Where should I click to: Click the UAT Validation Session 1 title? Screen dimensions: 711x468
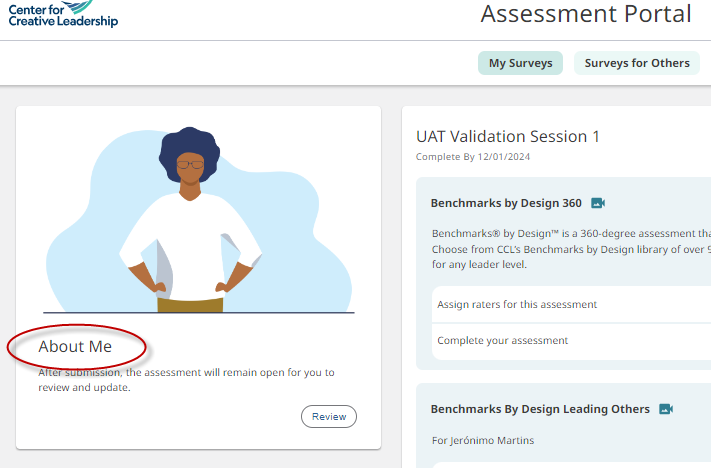coord(508,136)
